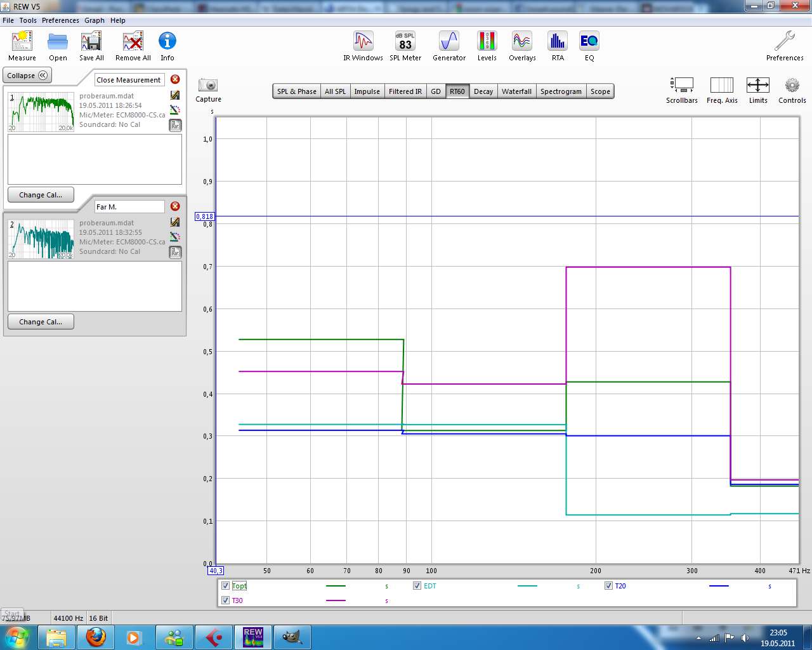This screenshot has width=812, height=650.
Task: Uncheck the Topt trace checkbox
Action: coord(225,586)
